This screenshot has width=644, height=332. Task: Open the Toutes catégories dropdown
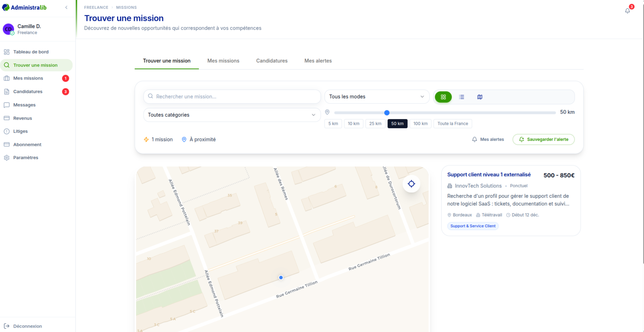point(232,115)
